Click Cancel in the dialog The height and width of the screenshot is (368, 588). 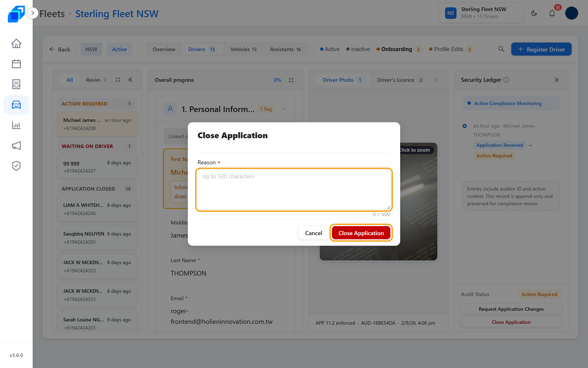[313, 233]
